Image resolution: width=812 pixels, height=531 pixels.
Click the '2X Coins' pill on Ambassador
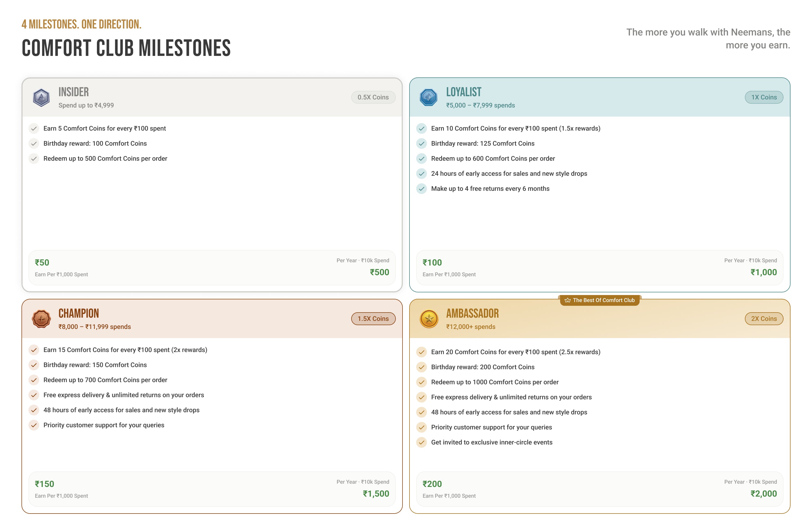tap(764, 319)
